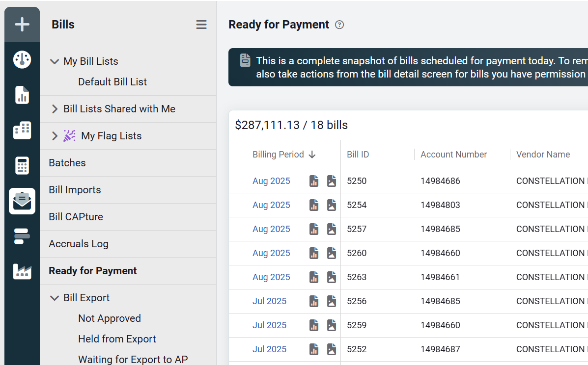This screenshot has width=588, height=365.
Task: Open Jul 2025 link for bill 5259
Action: 269,325
